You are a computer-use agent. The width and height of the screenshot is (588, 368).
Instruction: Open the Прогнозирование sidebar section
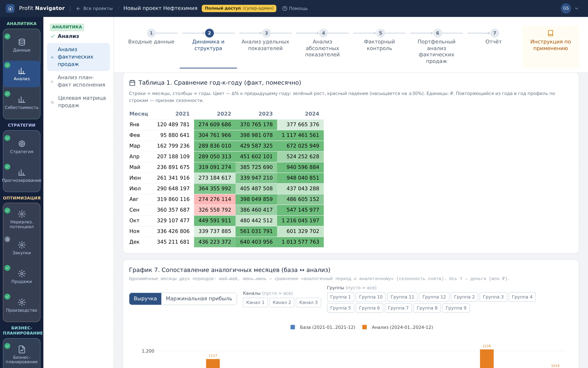tap(22, 176)
